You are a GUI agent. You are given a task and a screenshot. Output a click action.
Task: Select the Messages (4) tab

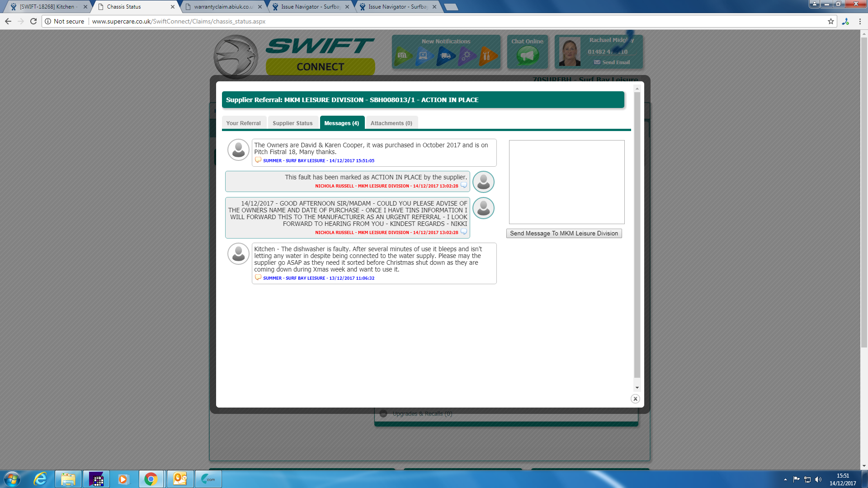(x=341, y=123)
